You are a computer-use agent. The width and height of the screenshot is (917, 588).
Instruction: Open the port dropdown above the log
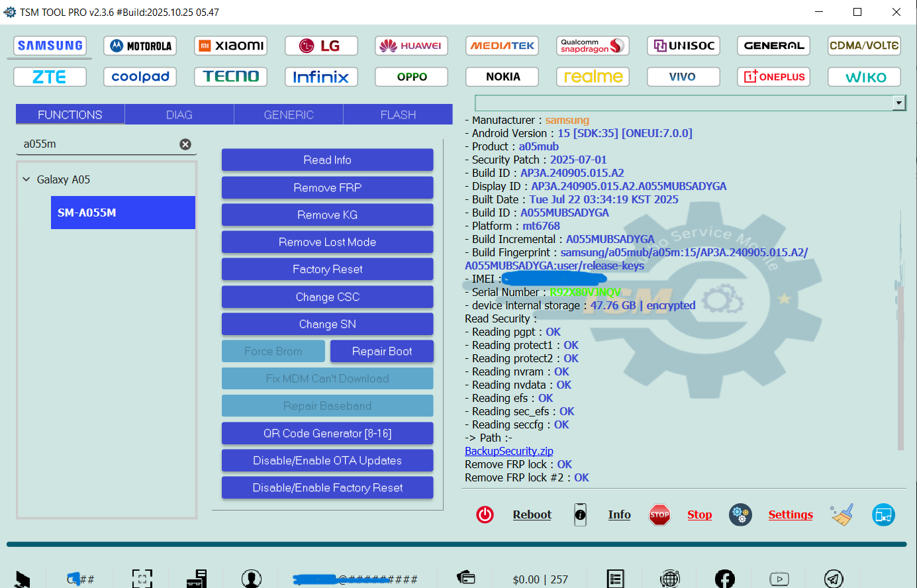(x=898, y=103)
